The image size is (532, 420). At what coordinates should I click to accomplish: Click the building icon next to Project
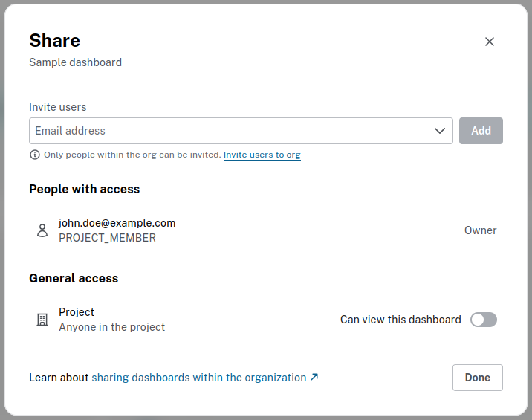(x=42, y=320)
